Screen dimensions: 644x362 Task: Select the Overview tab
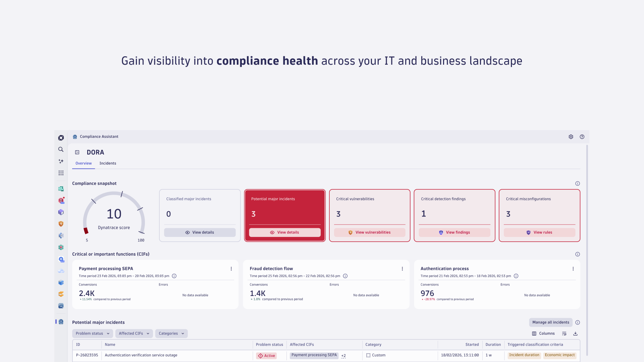[x=83, y=163]
